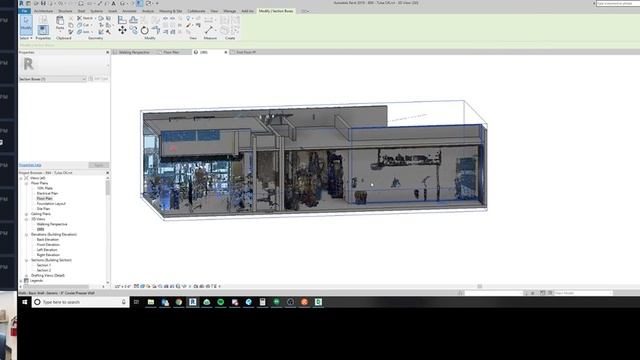Select Site Plan in Project Browser
Screen dimensions: 640x360
(43, 209)
